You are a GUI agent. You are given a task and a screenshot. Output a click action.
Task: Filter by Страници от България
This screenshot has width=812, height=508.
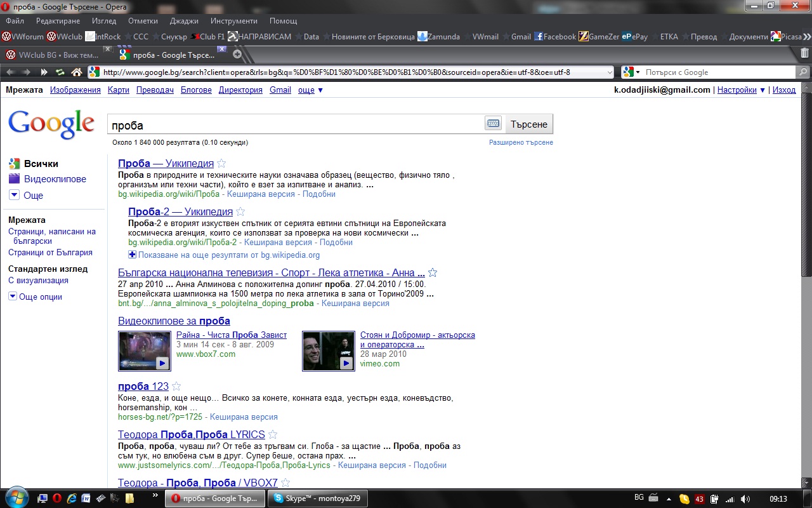pos(50,252)
